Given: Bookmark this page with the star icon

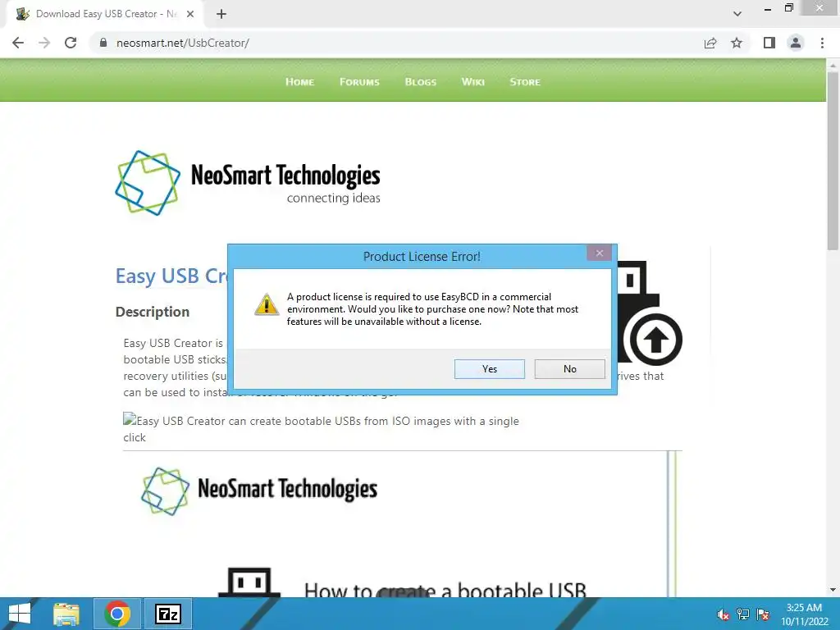Looking at the screenshot, I should [737, 43].
